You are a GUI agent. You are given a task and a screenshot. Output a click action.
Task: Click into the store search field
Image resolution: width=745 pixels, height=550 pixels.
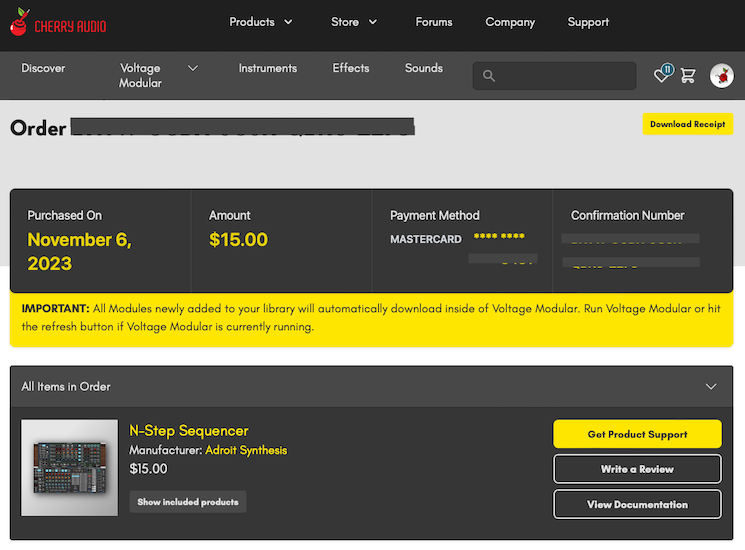[x=554, y=76]
